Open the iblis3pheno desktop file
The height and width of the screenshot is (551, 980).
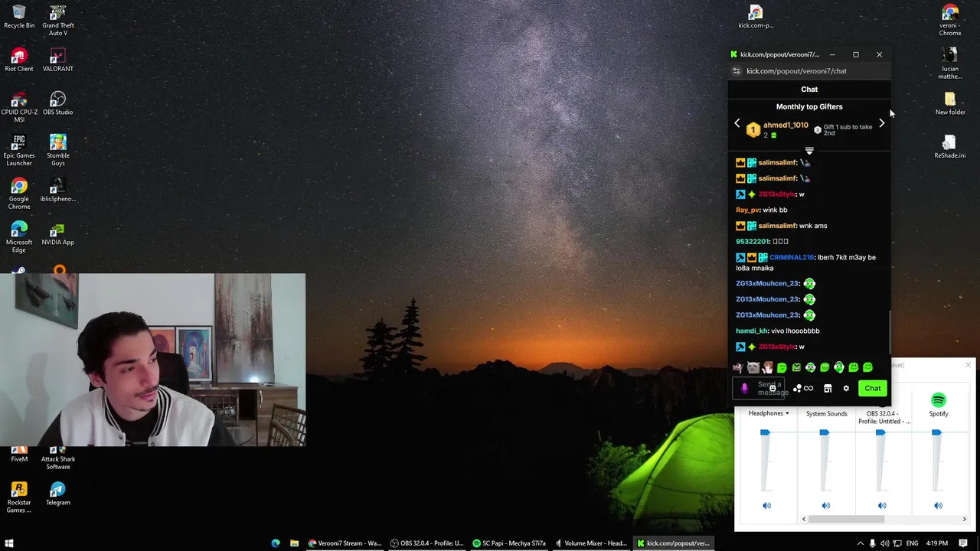tap(57, 190)
